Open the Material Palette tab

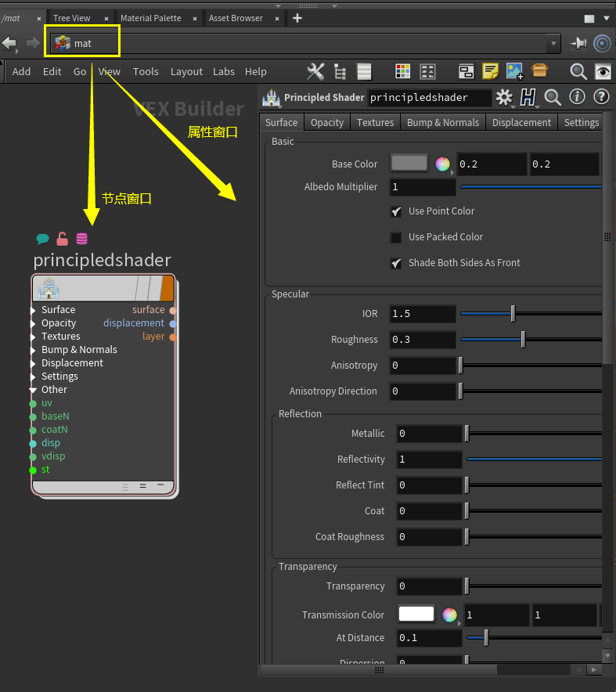[x=150, y=18]
